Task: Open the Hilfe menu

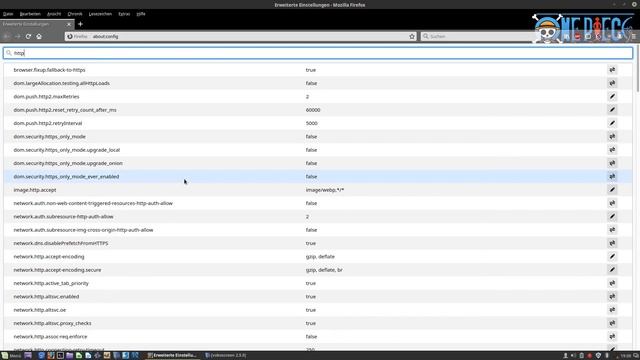Action: pyautogui.click(x=141, y=14)
